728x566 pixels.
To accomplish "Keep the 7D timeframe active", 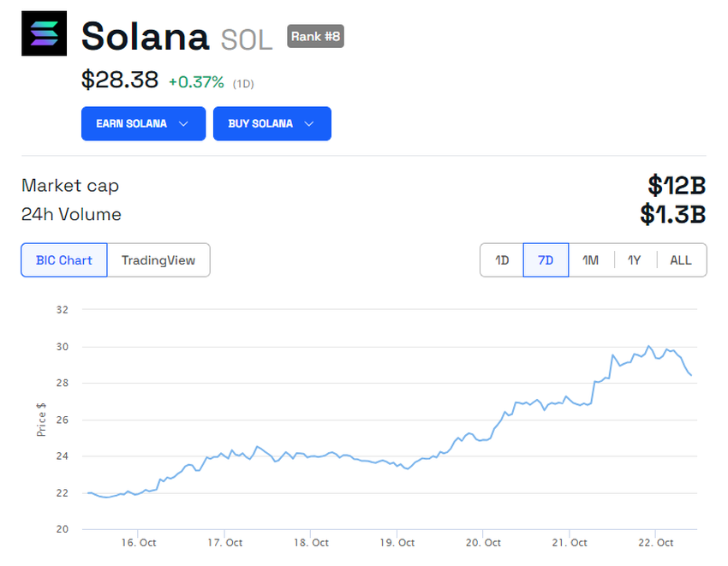I will click(x=546, y=259).
